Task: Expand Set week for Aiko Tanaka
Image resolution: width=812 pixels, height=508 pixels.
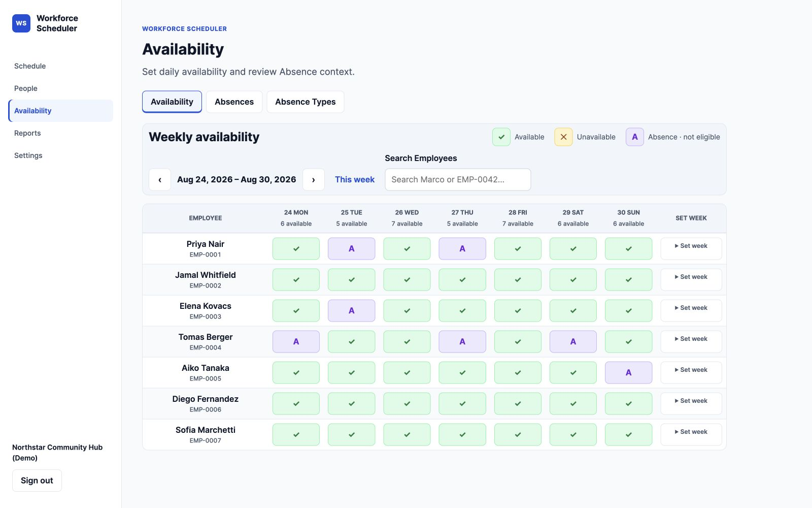Action: 691,373
